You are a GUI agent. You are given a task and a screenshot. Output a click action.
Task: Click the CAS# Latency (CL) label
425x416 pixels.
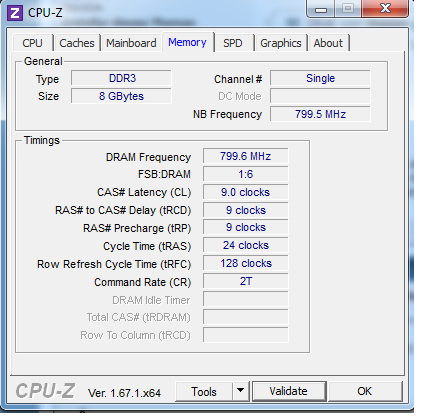coord(144,192)
